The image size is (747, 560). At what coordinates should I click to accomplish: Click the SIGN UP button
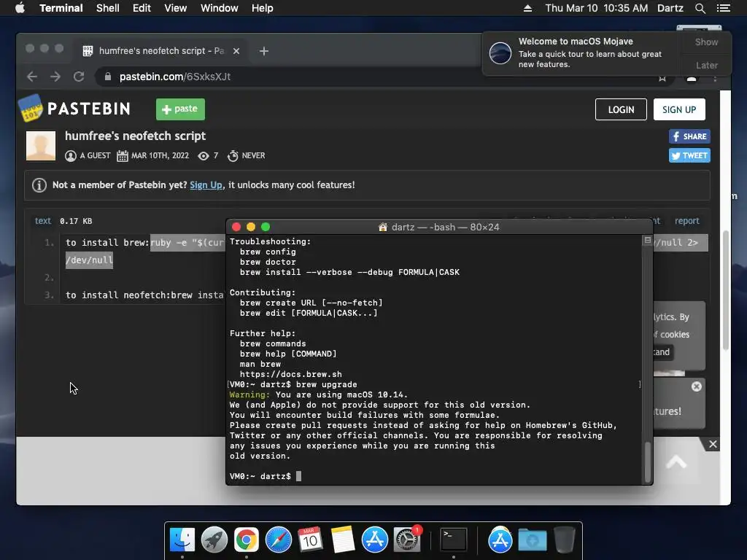click(679, 109)
